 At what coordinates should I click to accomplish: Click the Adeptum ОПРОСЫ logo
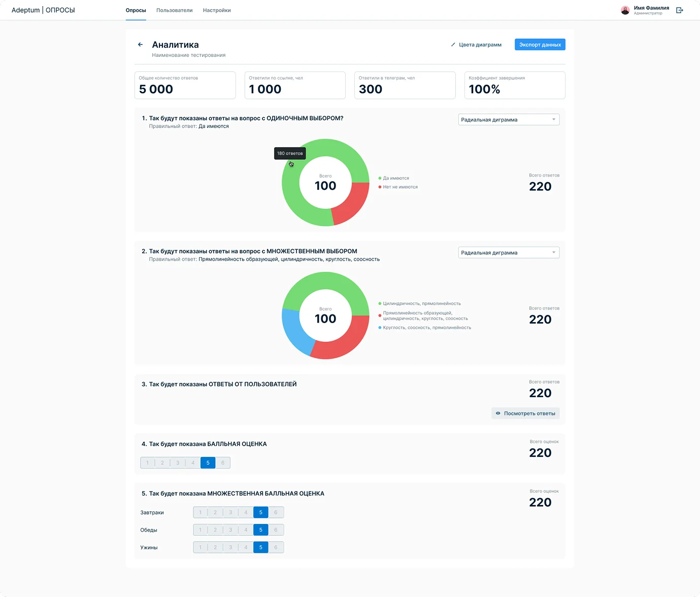point(43,10)
